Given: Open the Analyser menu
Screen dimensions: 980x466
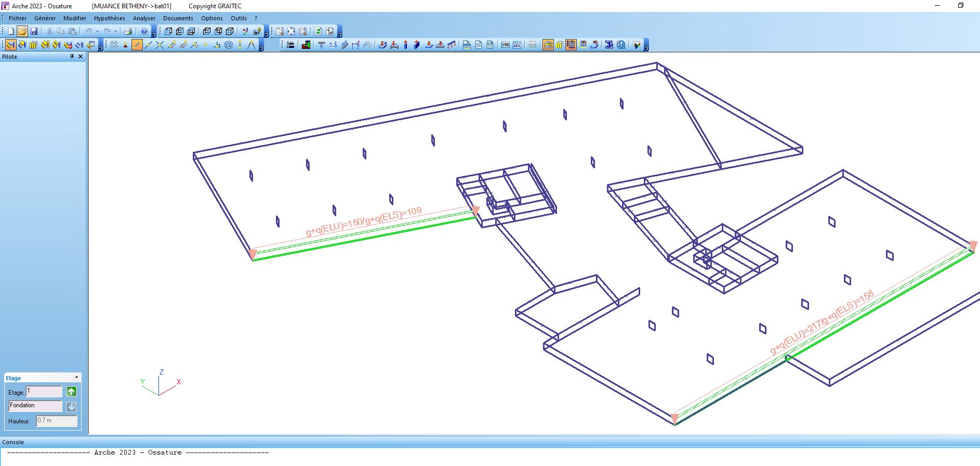Looking at the screenshot, I should point(144,18).
